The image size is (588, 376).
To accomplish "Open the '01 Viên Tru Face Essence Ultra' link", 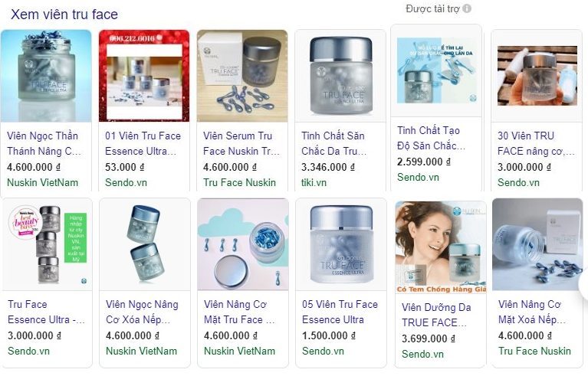I will click(x=143, y=143).
